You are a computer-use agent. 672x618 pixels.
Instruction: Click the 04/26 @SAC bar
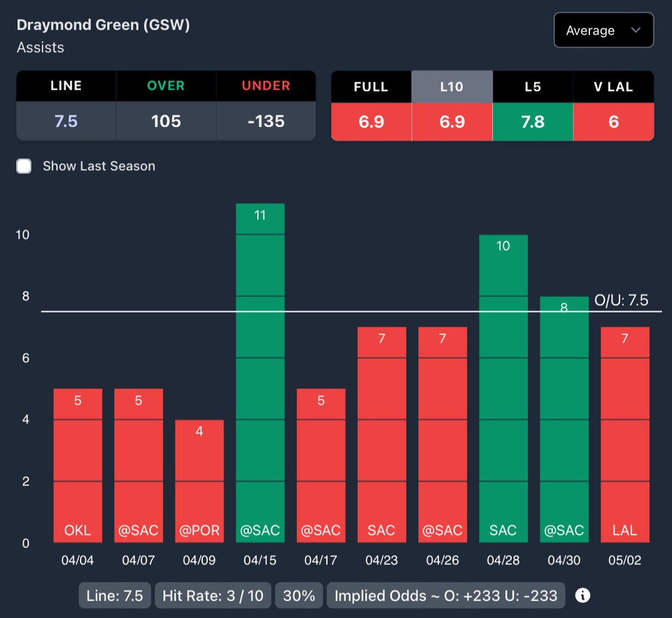(443, 434)
